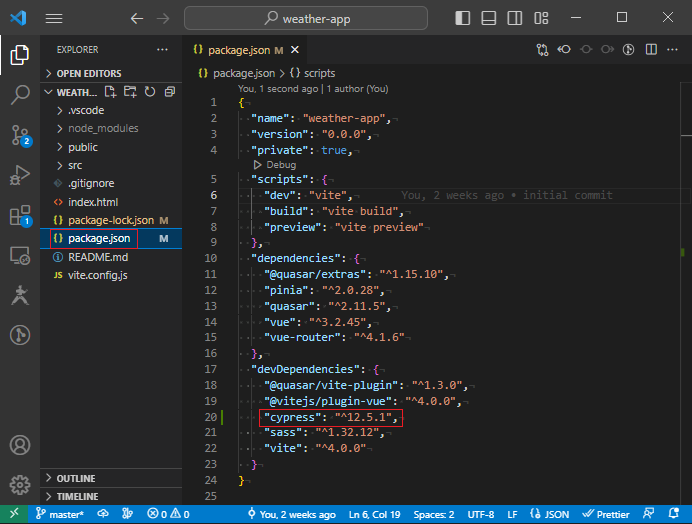Screen dimensions: 692x524
Task: Toggle bottom panel visibility
Action: coord(489,18)
